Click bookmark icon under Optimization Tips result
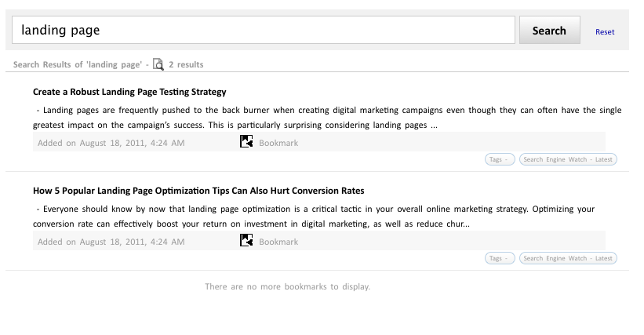This screenshot has width=644, height=335. [246, 240]
